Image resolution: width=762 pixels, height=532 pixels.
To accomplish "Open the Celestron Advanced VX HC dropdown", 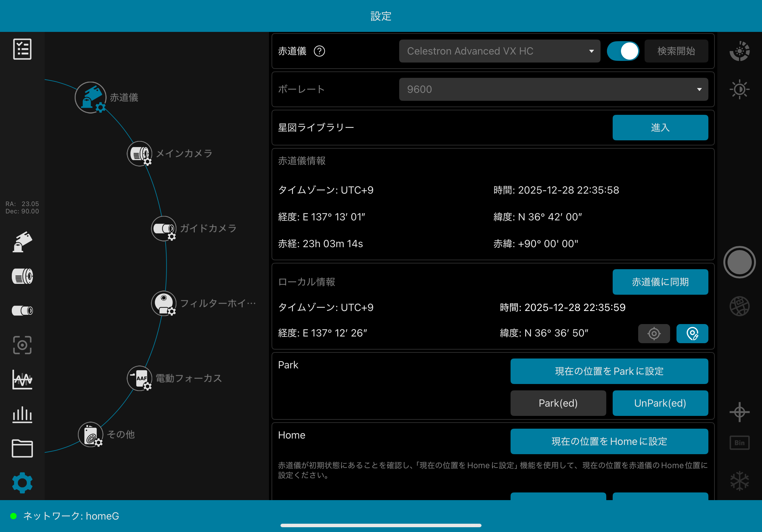I will pos(495,51).
